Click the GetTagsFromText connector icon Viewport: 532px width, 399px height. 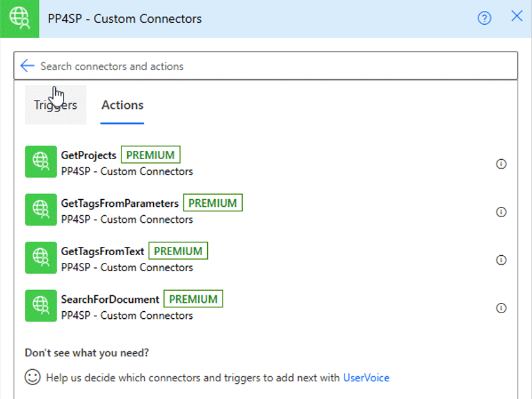coord(41,258)
